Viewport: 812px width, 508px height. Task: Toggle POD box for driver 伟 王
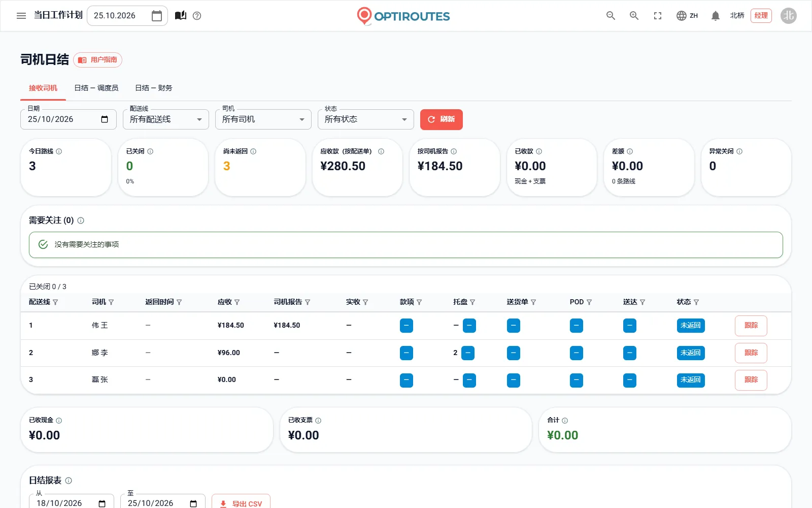click(577, 326)
